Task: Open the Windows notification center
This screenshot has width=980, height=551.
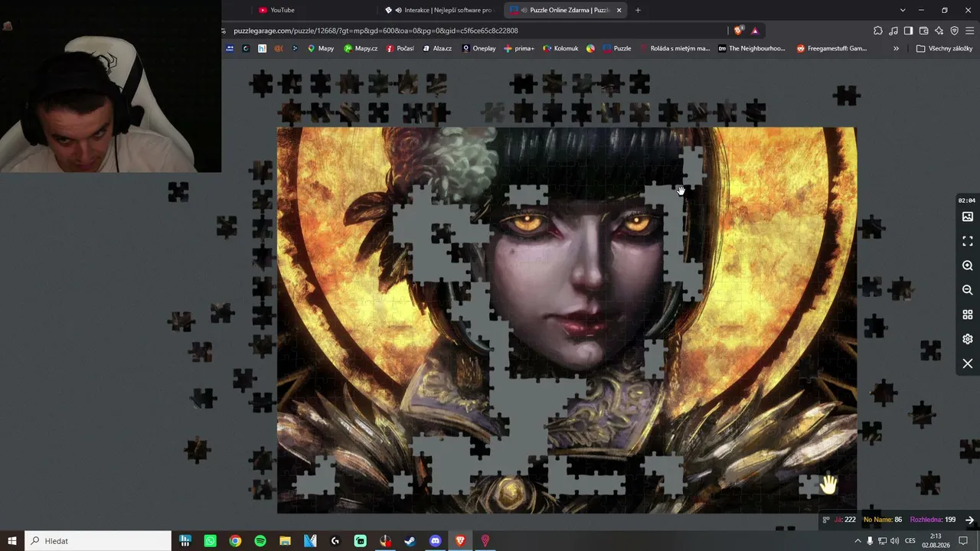Action: click(964, 541)
